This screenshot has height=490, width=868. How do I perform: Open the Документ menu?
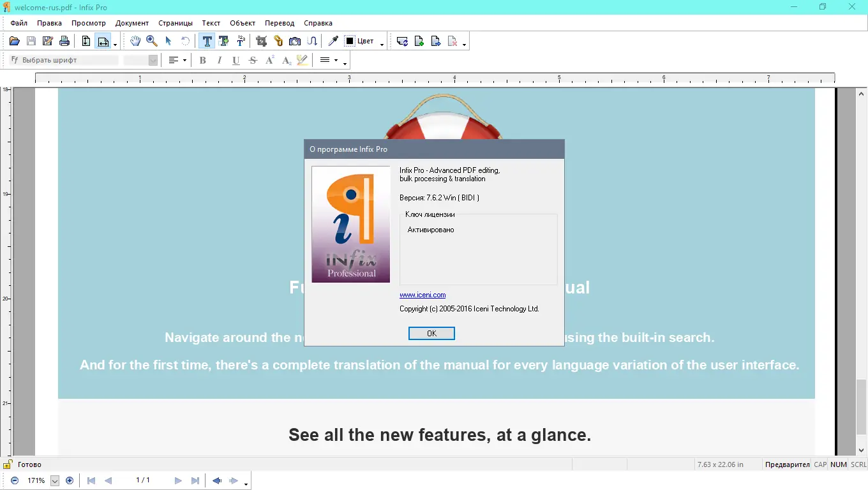[132, 23]
